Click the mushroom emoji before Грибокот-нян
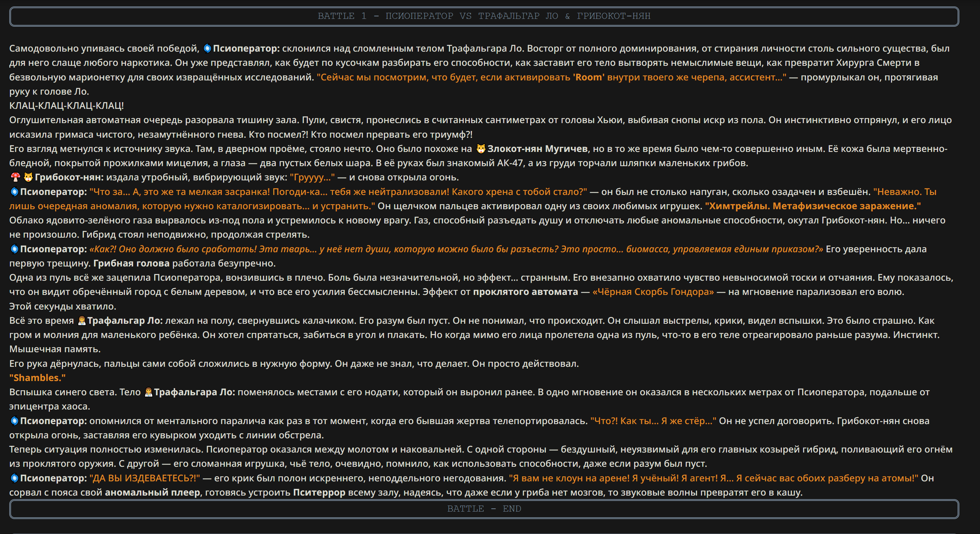Screen dimensions: 980x534 [x=15, y=177]
